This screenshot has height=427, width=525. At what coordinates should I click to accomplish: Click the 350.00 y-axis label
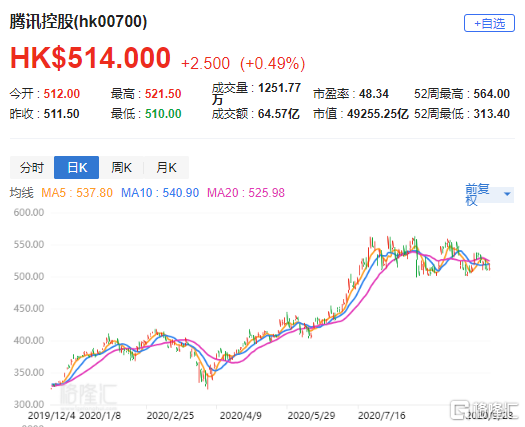pyautogui.click(x=29, y=372)
